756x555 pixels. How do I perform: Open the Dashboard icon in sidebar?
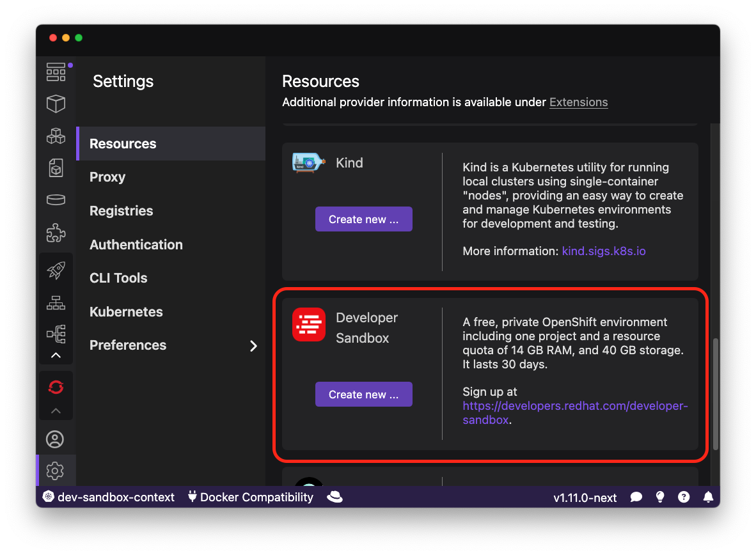pyautogui.click(x=56, y=72)
